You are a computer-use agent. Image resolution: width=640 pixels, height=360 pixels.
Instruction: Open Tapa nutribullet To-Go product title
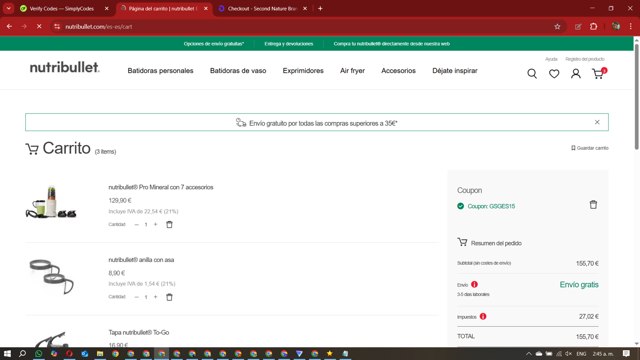point(139,332)
